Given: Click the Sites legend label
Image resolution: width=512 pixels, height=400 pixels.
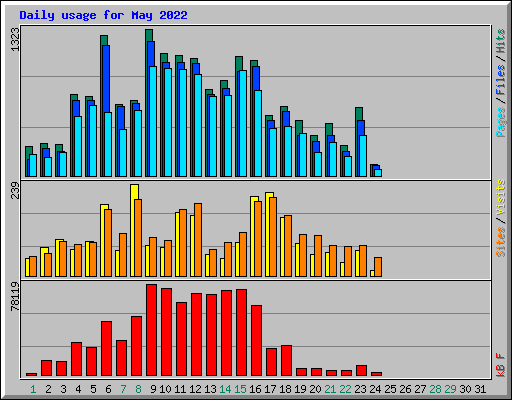Looking at the screenshot, I should coord(500,242).
